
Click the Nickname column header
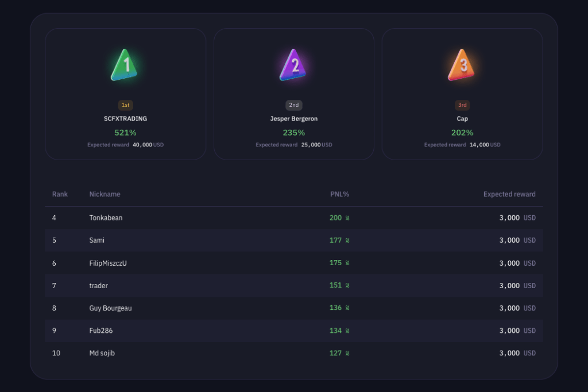point(105,195)
